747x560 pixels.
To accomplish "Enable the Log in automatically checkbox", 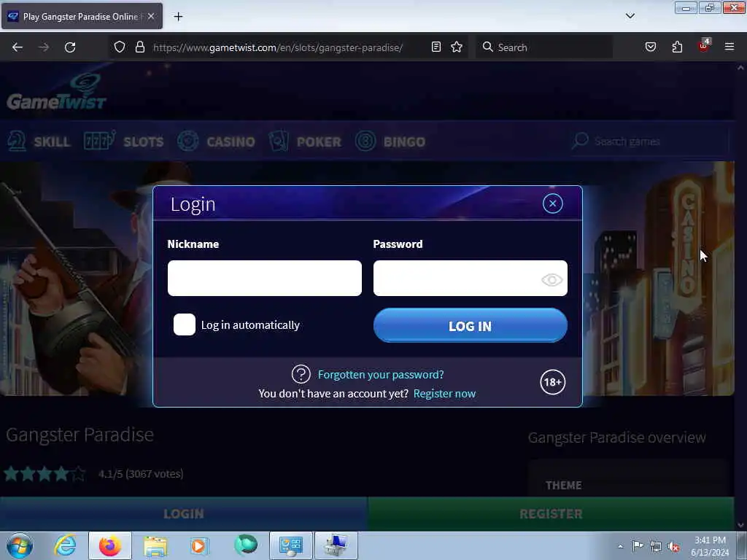I will (185, 324).
